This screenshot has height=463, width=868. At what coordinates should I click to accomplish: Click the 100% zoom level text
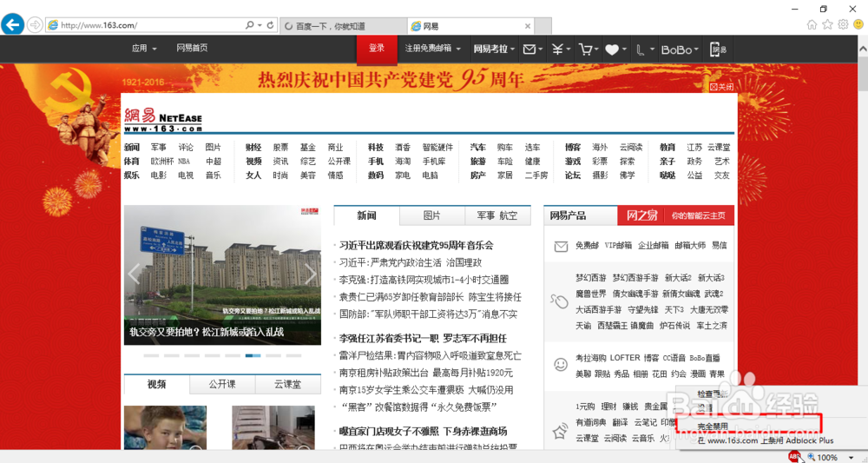[827, 458]
